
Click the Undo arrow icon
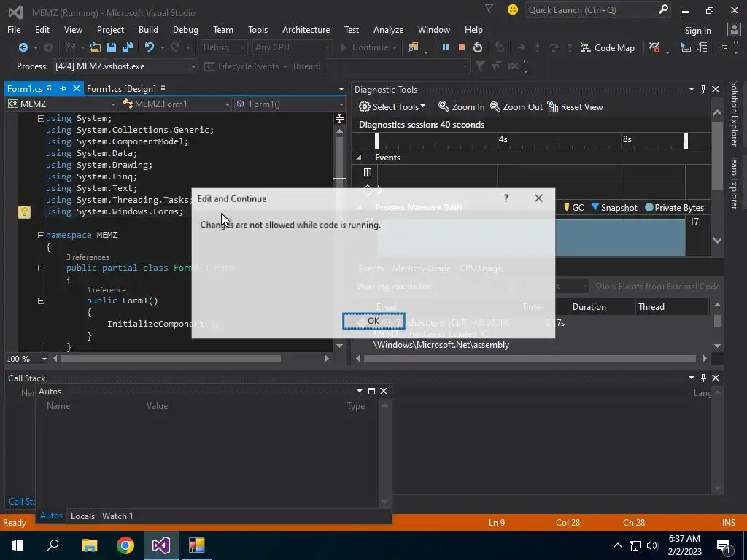(150, 47)
